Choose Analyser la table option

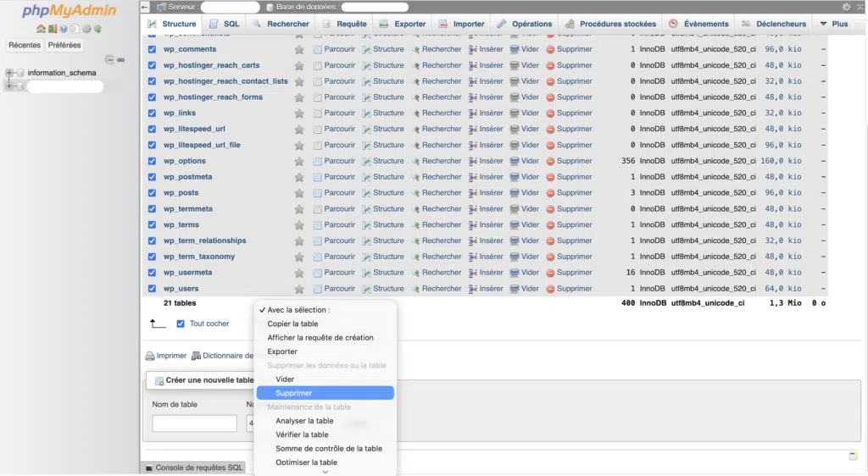click(x=325, y=421)
